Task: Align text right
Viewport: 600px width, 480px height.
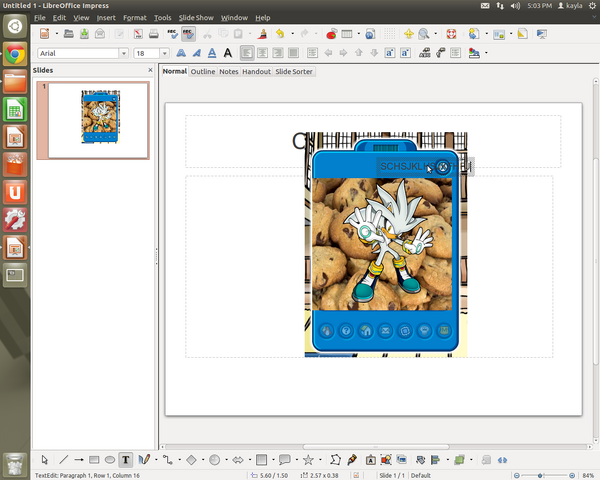Action: tap(278, 53)
